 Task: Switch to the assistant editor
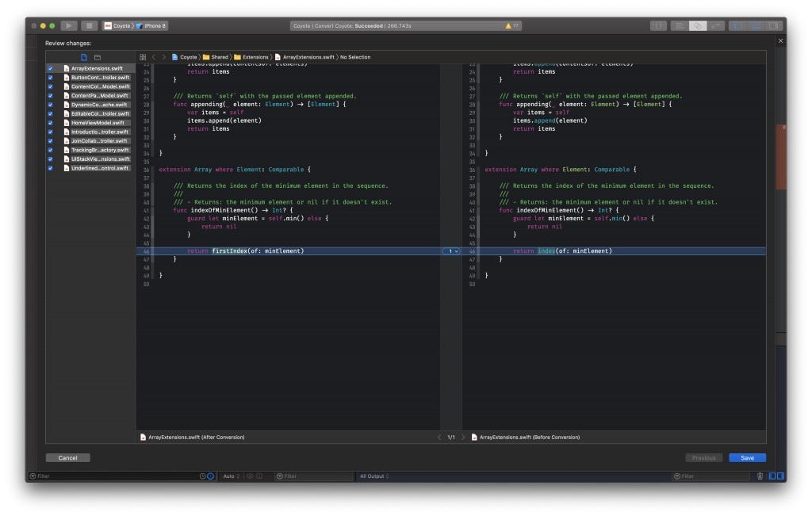698,25
